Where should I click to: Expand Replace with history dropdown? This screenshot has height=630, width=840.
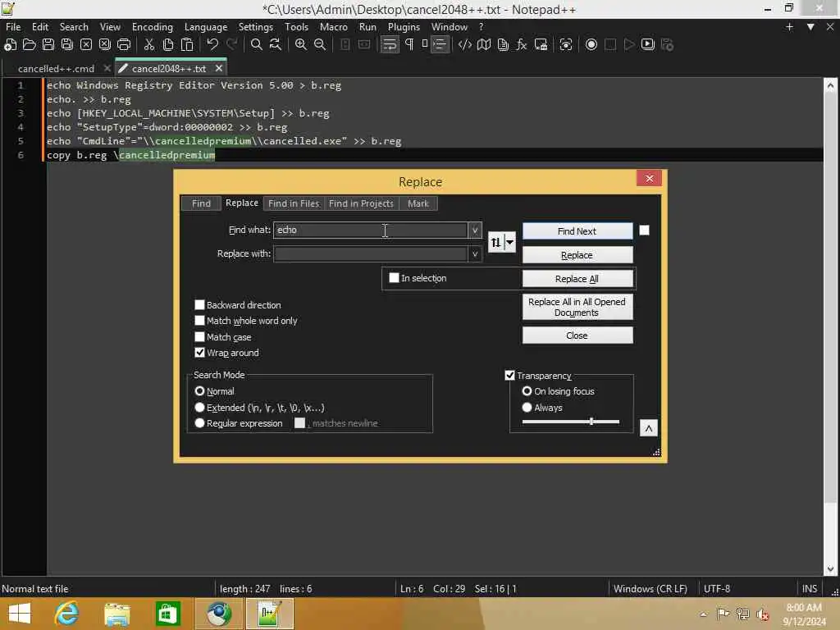coord(475,254)
